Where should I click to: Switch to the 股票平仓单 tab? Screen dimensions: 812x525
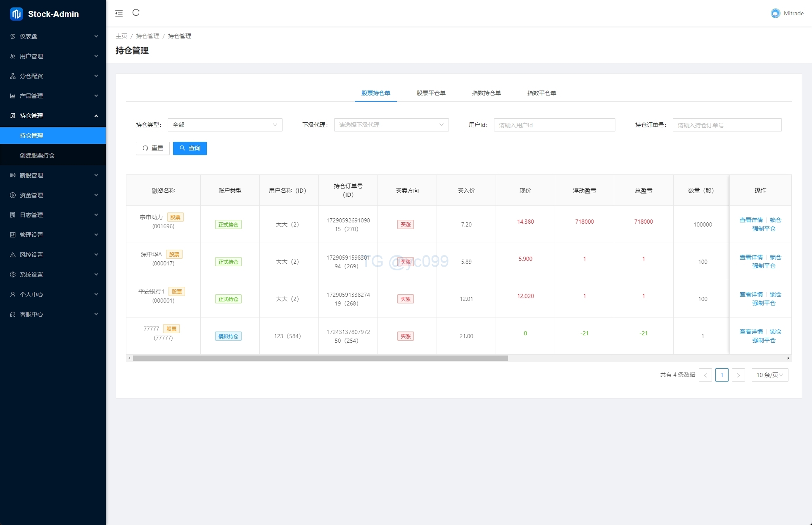click(431, 93)
